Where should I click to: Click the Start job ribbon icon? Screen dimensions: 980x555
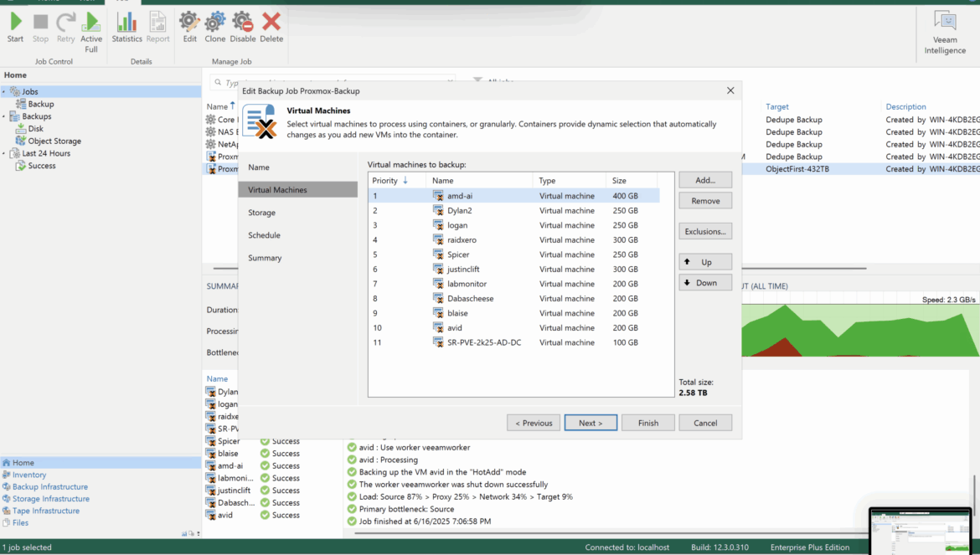click(x=16, y=28)
